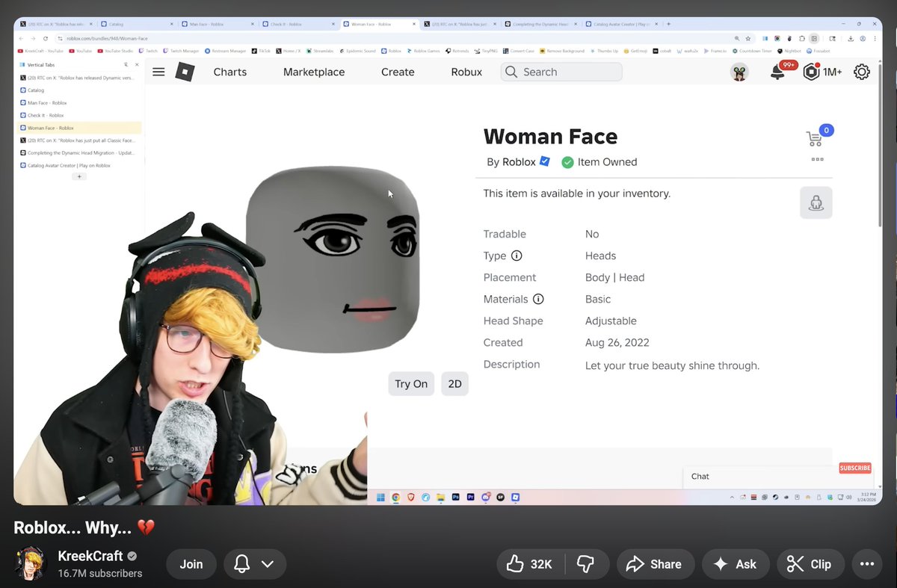Viewport: 897px width, 588px height.
Task: Open the browser downloads icon
Action: [x=851, y=38]
